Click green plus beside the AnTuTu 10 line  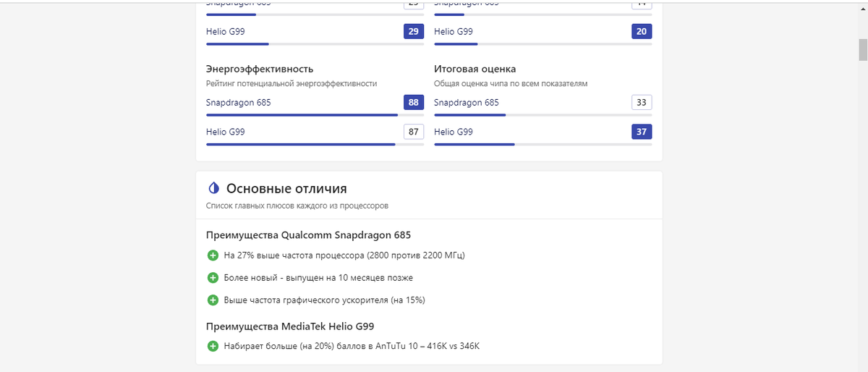213,347
